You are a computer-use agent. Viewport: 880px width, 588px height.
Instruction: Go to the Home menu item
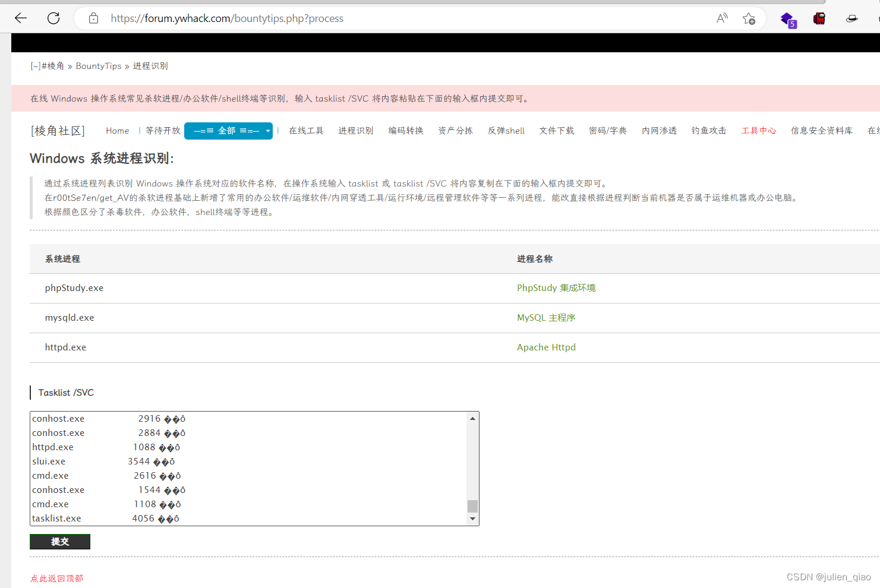[x=117, y=131]
